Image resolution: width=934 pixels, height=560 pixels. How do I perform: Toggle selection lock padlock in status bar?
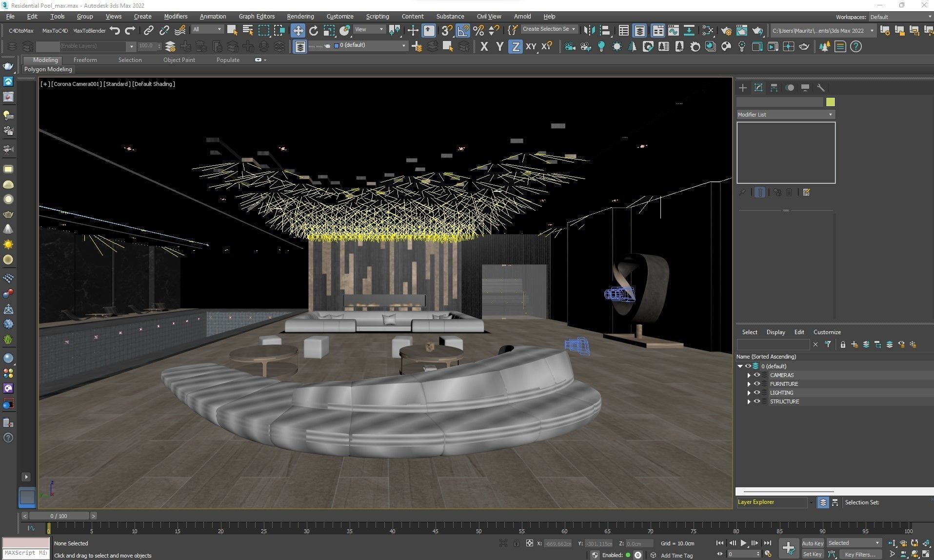(517, 543)
